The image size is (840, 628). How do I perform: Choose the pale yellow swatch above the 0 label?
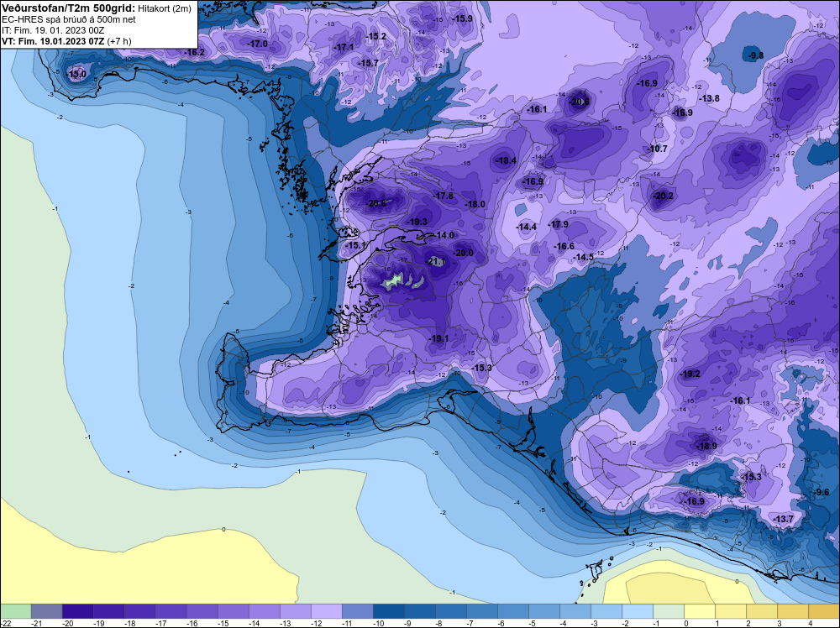tap(700, 611)
